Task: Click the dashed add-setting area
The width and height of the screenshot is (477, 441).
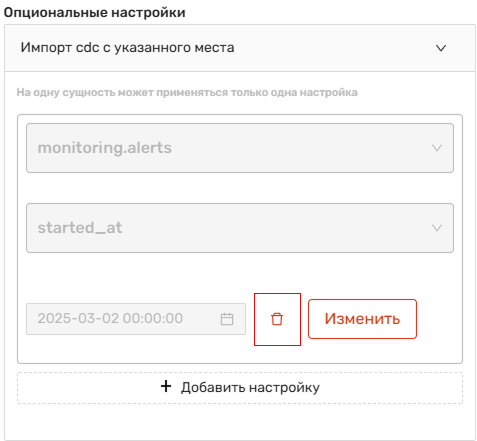Action: (240, 388)
